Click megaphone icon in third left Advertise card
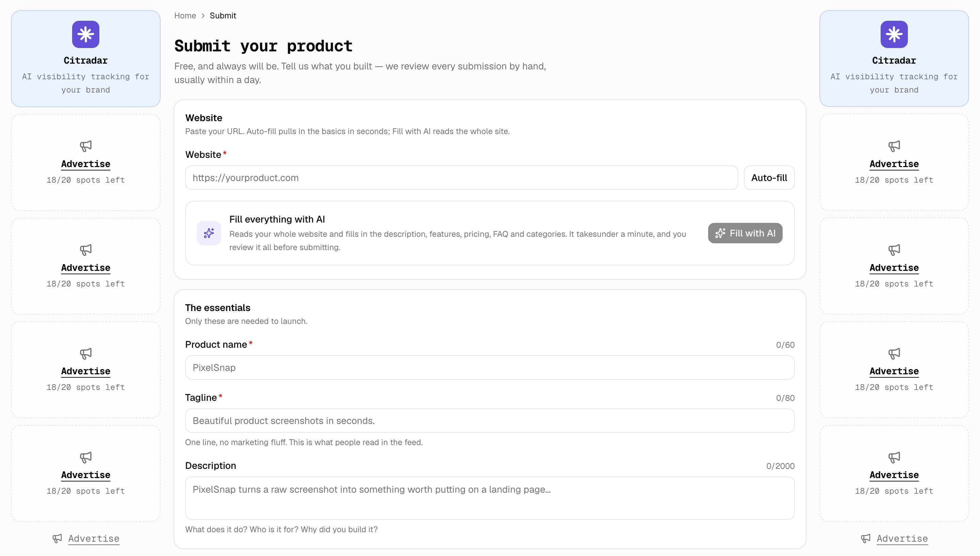 (85, 354)
